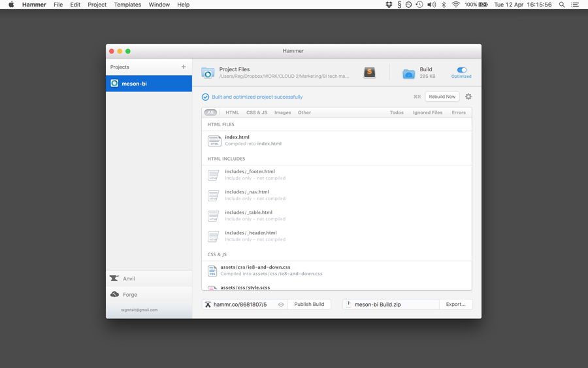Open Anvil in the sidebar

pyautogui.click(x=149, y=278)
